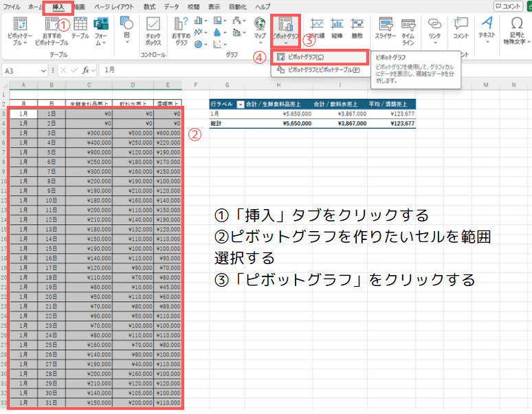Insert a statistic chart
Image resolution: width=532 pixels, height=414 pixels.
pos(217,32)
